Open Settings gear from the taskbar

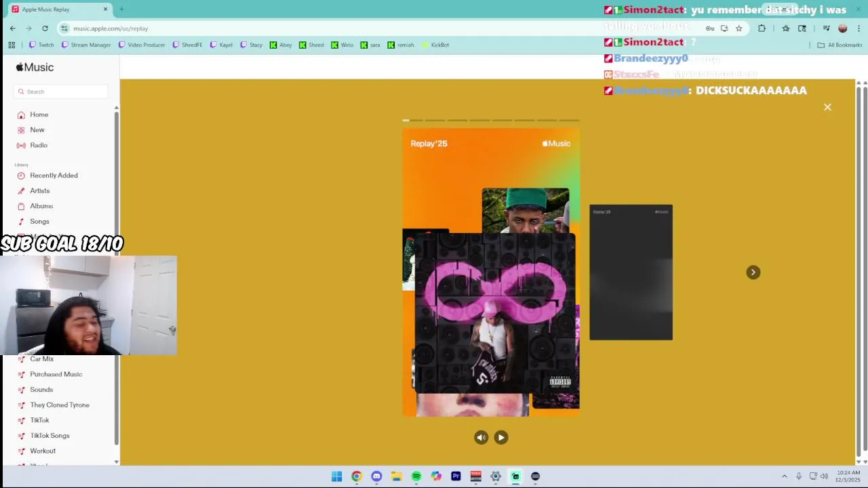point(496,476)
